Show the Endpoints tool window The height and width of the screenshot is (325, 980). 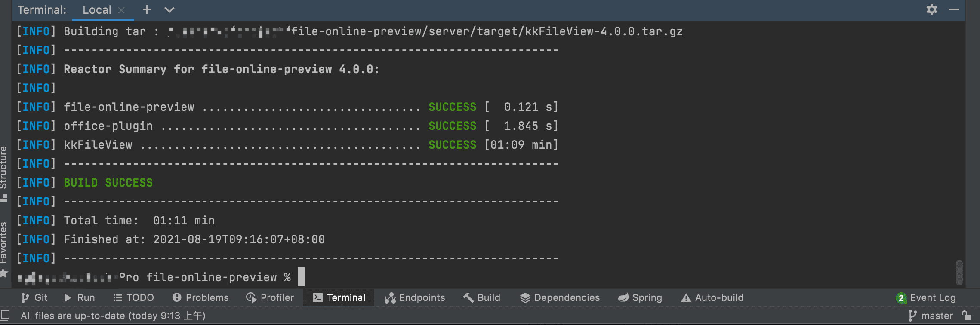tap(415, 297)
